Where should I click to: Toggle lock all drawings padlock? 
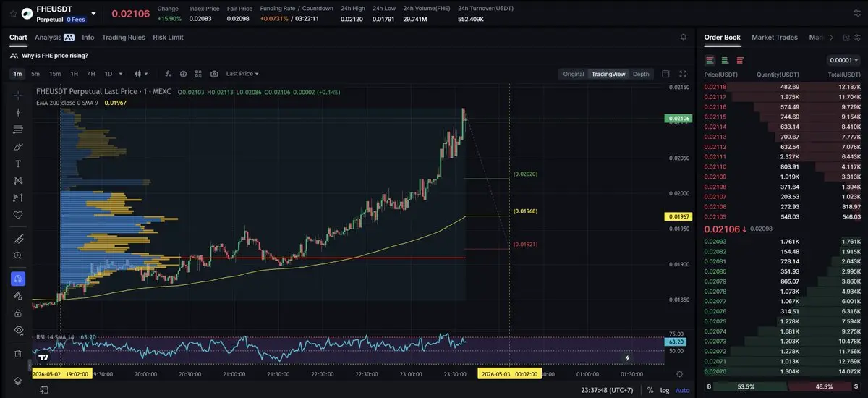click(18, 313)
